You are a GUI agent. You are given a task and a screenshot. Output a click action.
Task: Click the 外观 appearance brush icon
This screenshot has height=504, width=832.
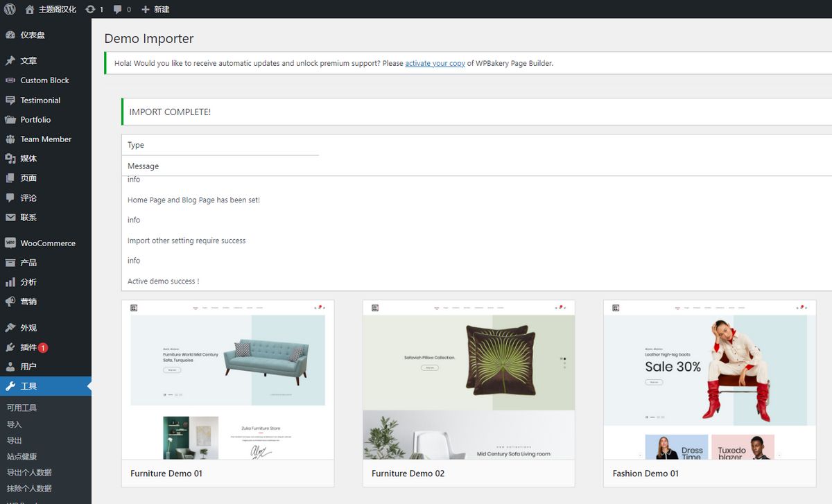click(x=10, y=328)
